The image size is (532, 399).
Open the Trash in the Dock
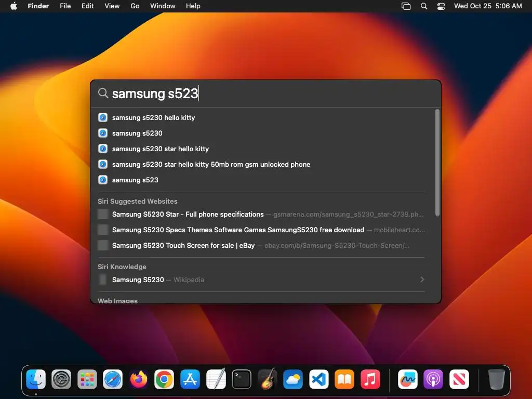tap(496, 379)
